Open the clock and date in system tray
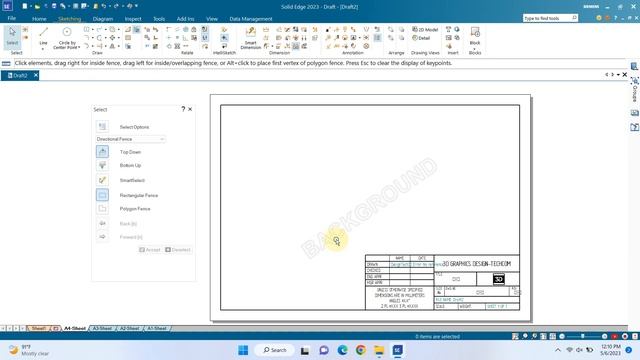 click(x=610, y=350)
